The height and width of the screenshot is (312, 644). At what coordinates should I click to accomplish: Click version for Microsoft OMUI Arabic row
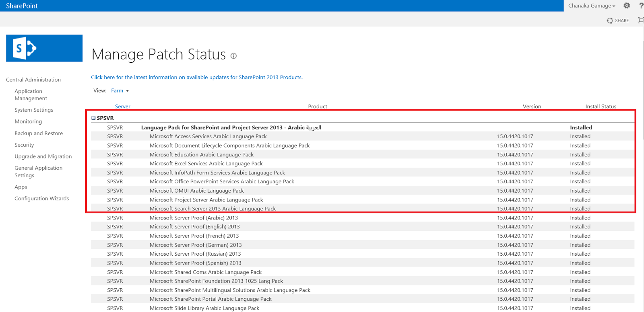point(515,191)
